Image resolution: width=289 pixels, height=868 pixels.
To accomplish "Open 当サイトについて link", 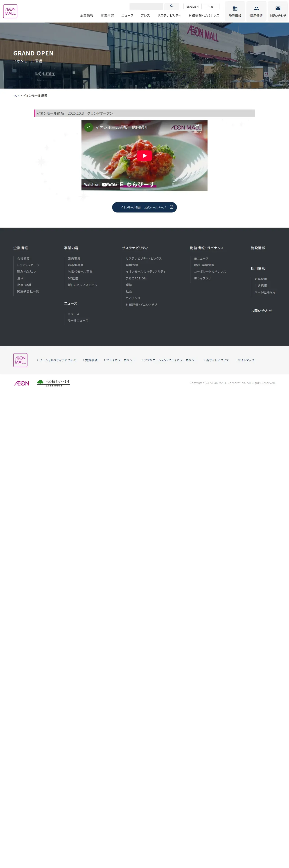I will click(x=216, y=360).
